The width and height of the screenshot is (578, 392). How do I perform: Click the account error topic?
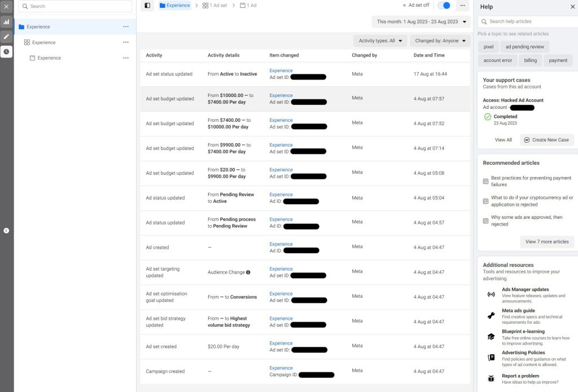click(498, 60)
